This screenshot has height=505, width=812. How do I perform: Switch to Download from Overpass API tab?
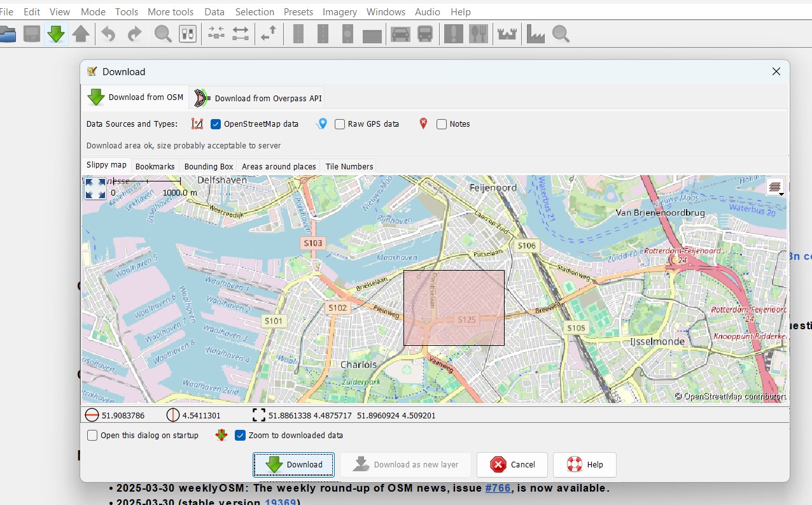pyautogui.click(x=257, y=98)
